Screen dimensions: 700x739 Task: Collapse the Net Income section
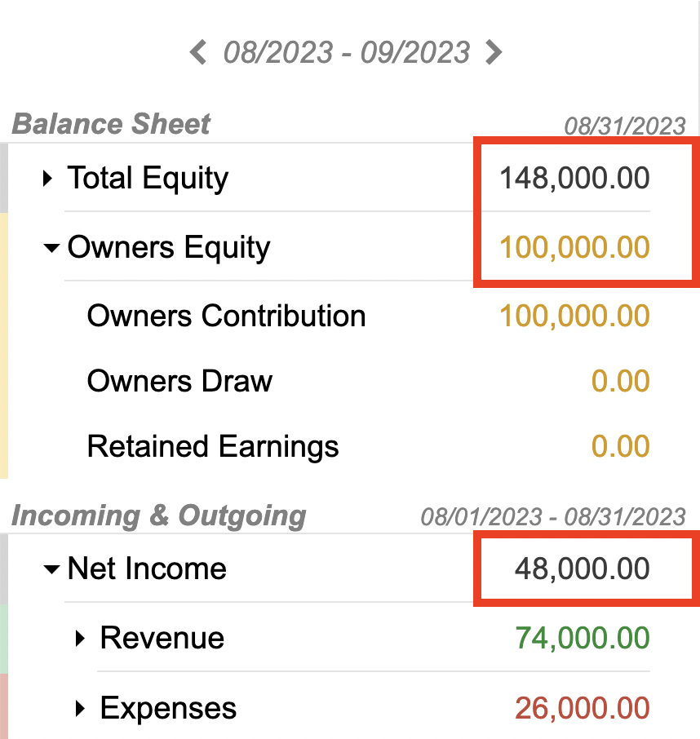click(51, 569)
